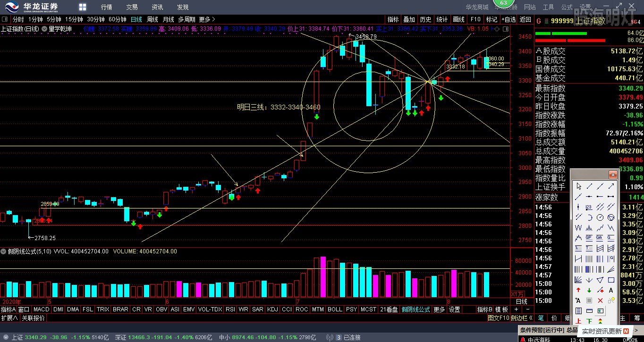Select the 假阴线公式 indicator tab

coord(416,309)
